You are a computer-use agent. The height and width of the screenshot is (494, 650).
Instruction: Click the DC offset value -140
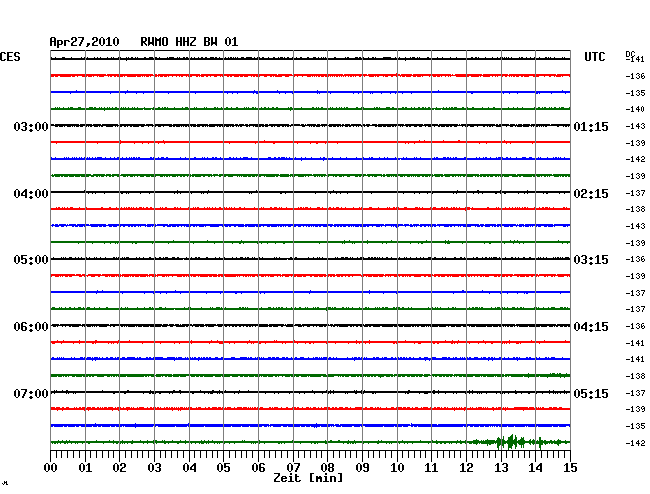tap(635, 109)
